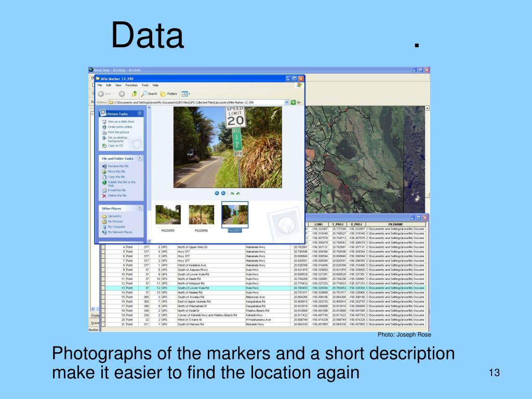Click the Y_PROJ column header
This screenshot has width=532, height=399.
(x=338, y=224)
